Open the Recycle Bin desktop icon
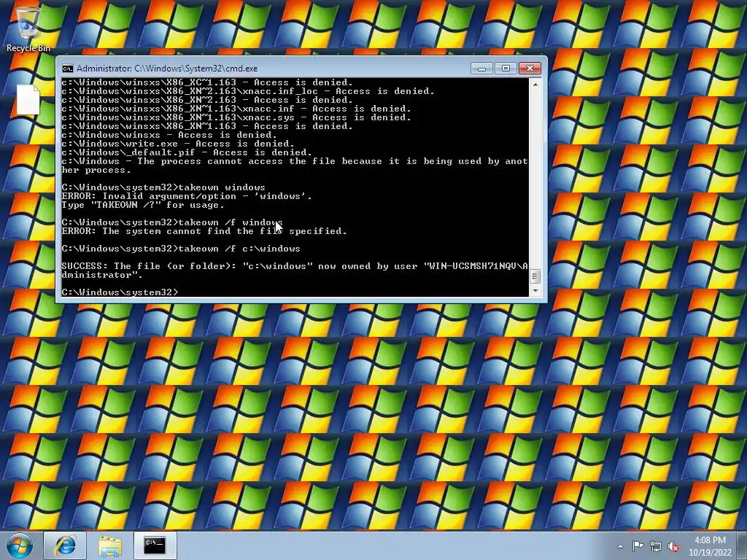Screen dimensions: 747x560 (28, 28)
